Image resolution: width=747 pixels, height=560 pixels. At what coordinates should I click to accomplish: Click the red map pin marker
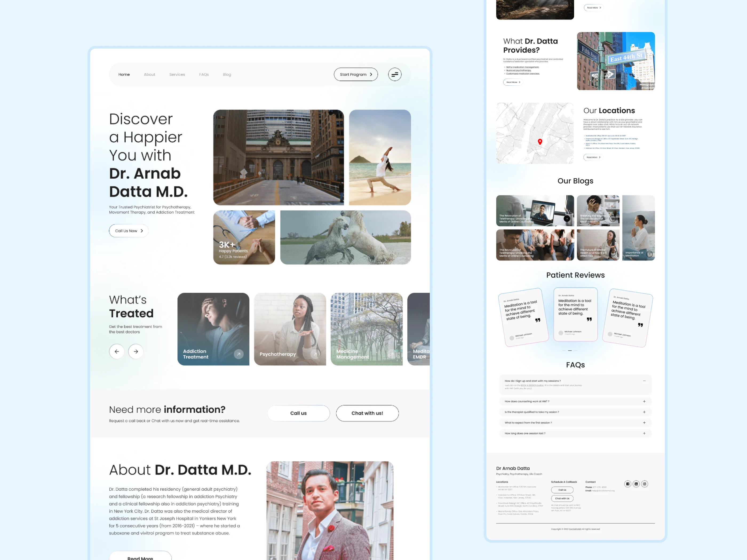point(540,142)
